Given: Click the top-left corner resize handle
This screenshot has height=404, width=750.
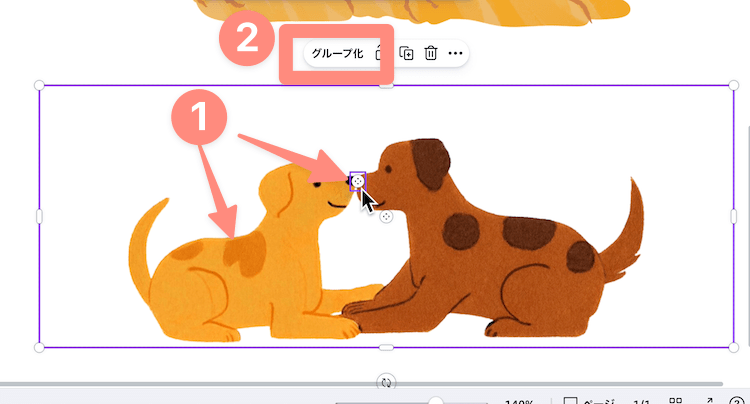Looking at the screenshot, I should (39, 86).
